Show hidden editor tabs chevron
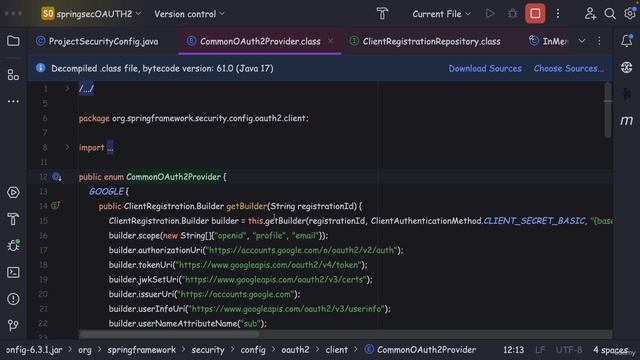The image size is (640, 360). coord(582,41)
